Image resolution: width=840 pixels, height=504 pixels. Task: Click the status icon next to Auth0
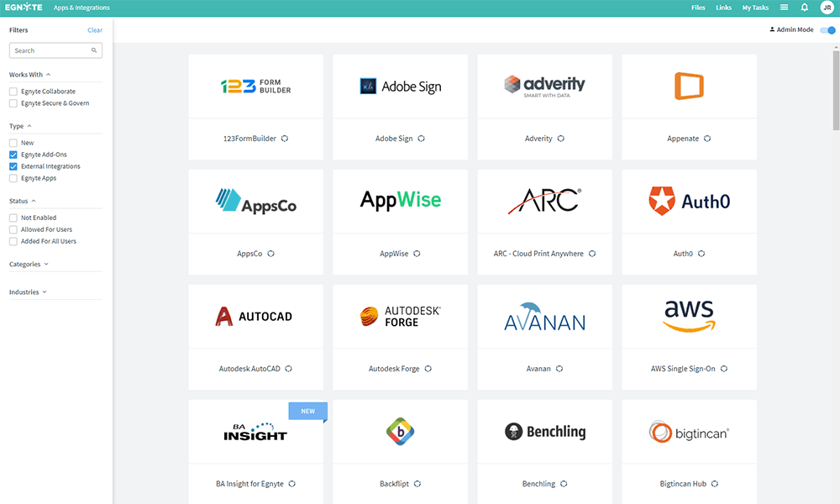pos(701,254)
